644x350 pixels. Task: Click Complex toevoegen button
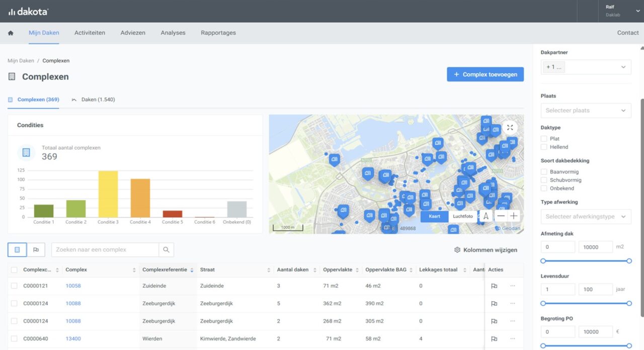[485, 75]
